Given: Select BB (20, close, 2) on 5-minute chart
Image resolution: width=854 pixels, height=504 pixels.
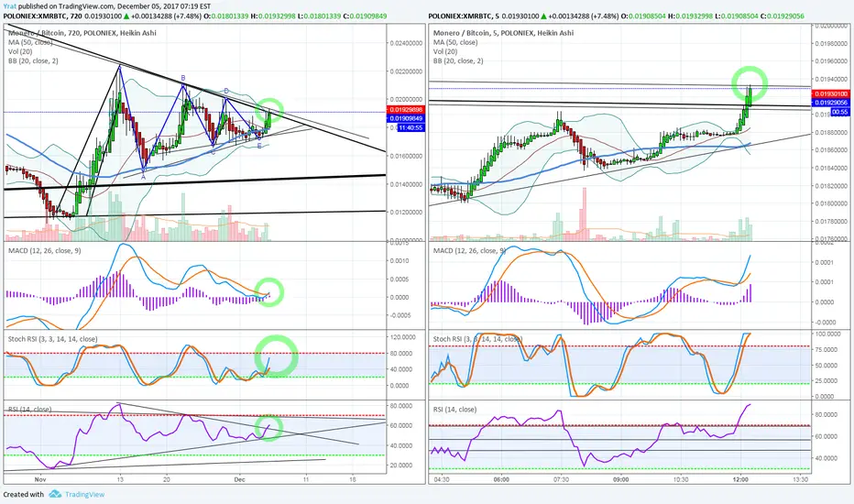Looking at the screenshot, I should [458, 60].
